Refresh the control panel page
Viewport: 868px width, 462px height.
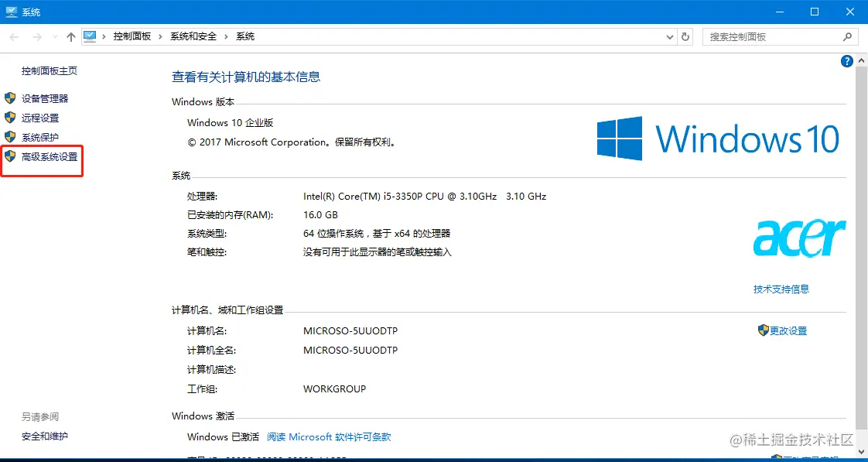click(x=685, y=37)
